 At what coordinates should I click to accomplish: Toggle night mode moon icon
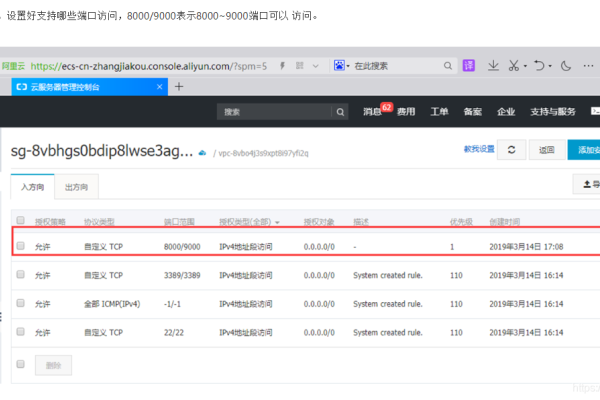566,66
